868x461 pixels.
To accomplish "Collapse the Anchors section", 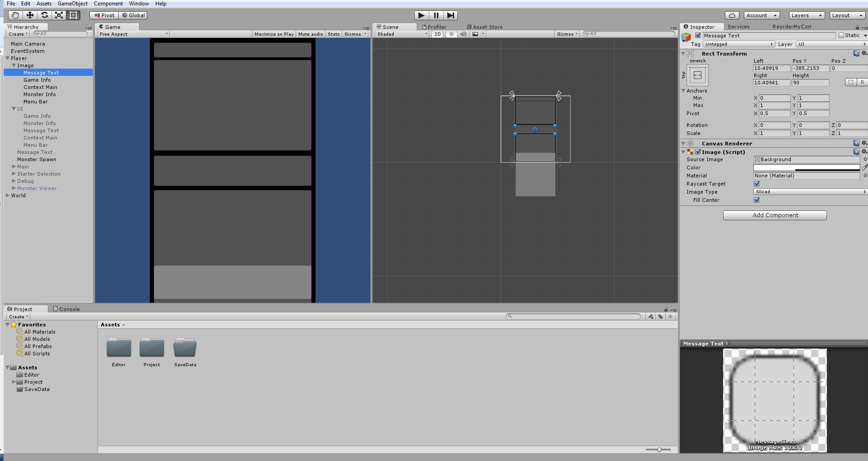I will tap(683, 91).
